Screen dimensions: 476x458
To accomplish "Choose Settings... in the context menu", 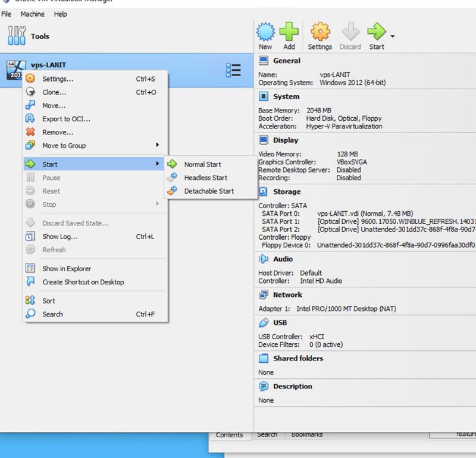I will point(95,79).
